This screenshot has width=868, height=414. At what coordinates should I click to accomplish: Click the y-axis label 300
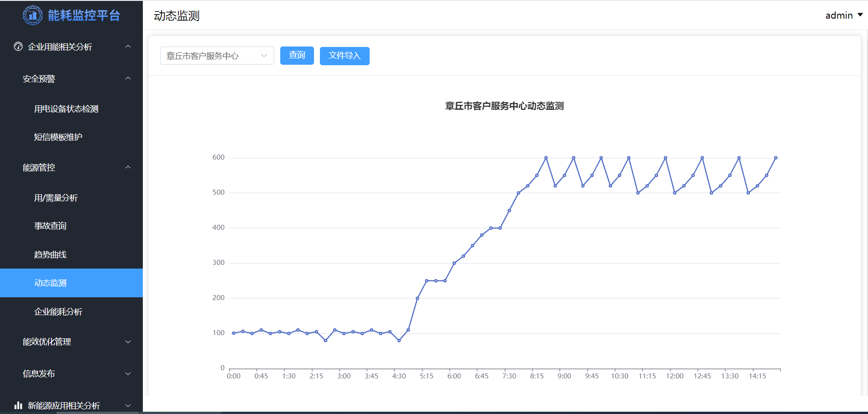coord(219,263)
